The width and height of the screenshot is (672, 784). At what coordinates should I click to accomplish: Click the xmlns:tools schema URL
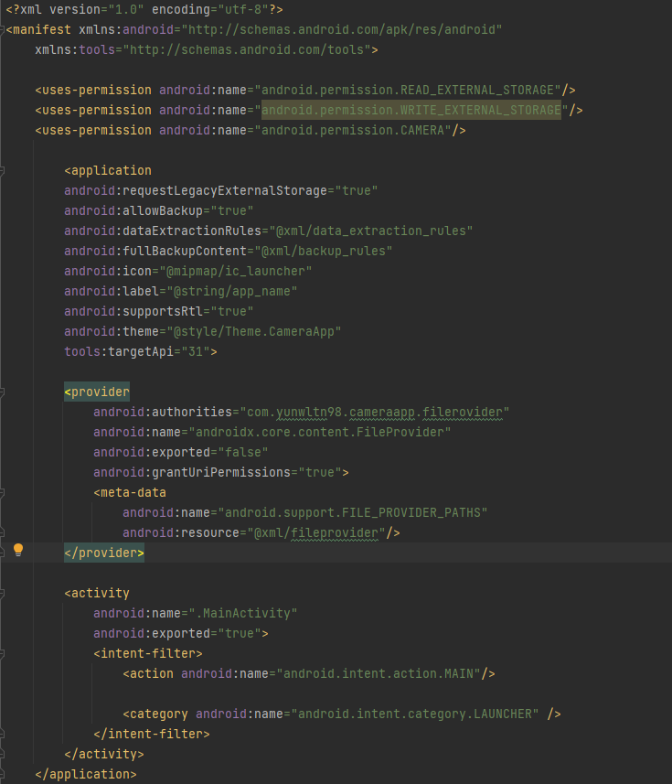tap(247, 49)
